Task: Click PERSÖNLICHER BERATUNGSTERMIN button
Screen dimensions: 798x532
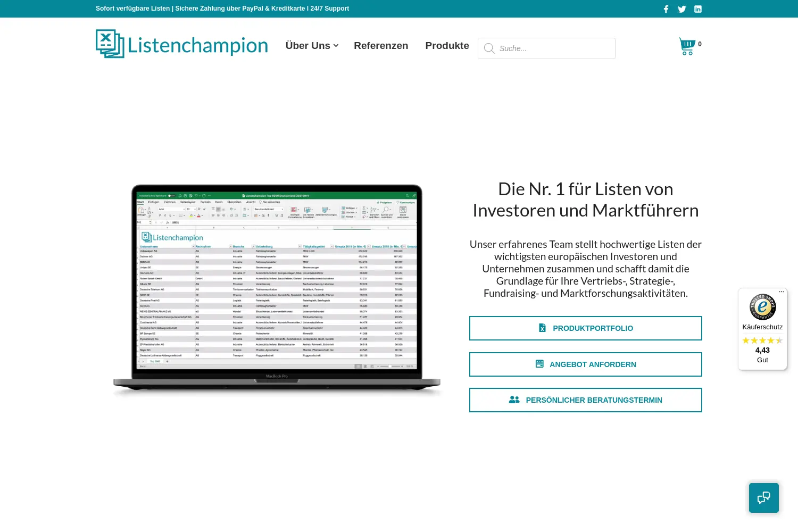Action: [x=586, y=400]
